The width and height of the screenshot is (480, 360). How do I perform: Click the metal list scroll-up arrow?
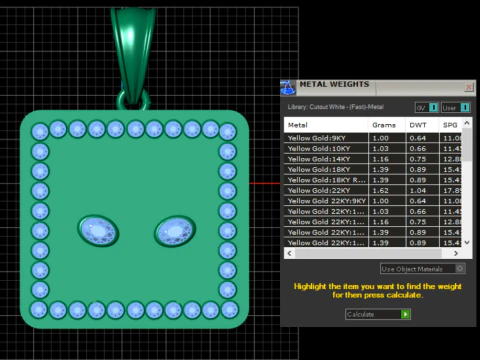(x=467, y=123)
